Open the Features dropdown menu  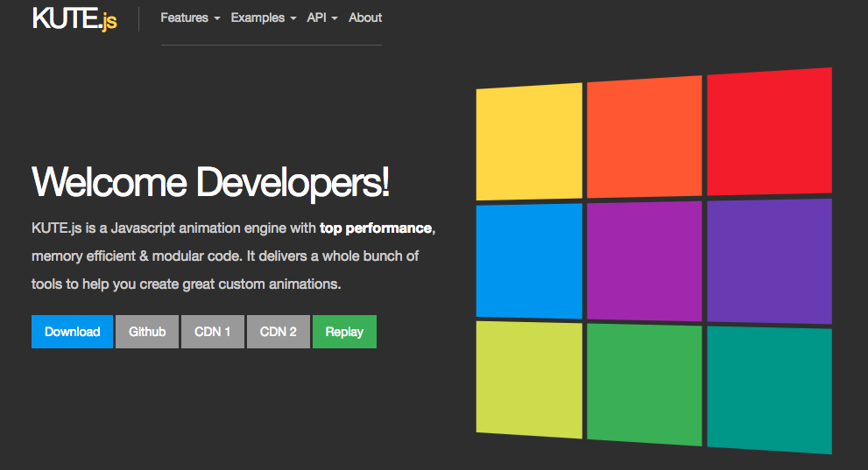190,18
